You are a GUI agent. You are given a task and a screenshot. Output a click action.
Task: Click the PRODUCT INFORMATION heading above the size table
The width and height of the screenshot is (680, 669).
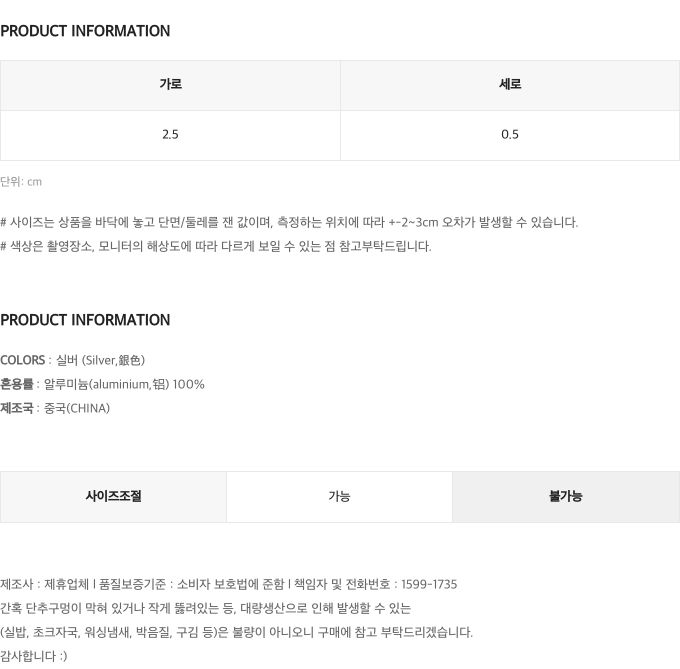coord(85,31)
